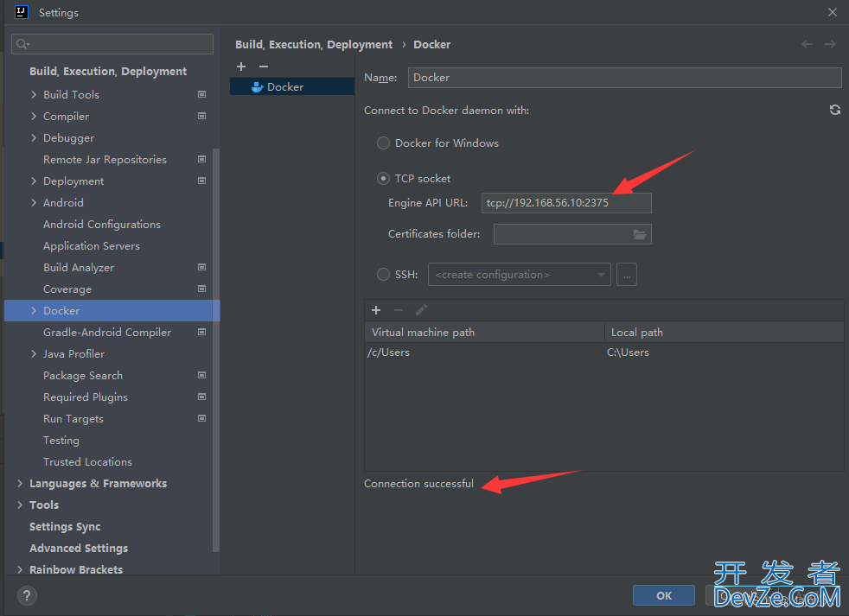Click IntelliJ logo in title bar
Image resolution: width=849 pixels, height=616 pixels.
[21, 12]
